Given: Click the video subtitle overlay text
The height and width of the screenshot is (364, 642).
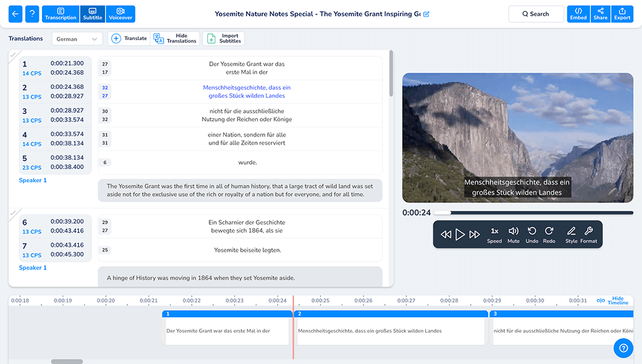Looking at the screenshot, I should pyautogui.click(x=517, y=187).
